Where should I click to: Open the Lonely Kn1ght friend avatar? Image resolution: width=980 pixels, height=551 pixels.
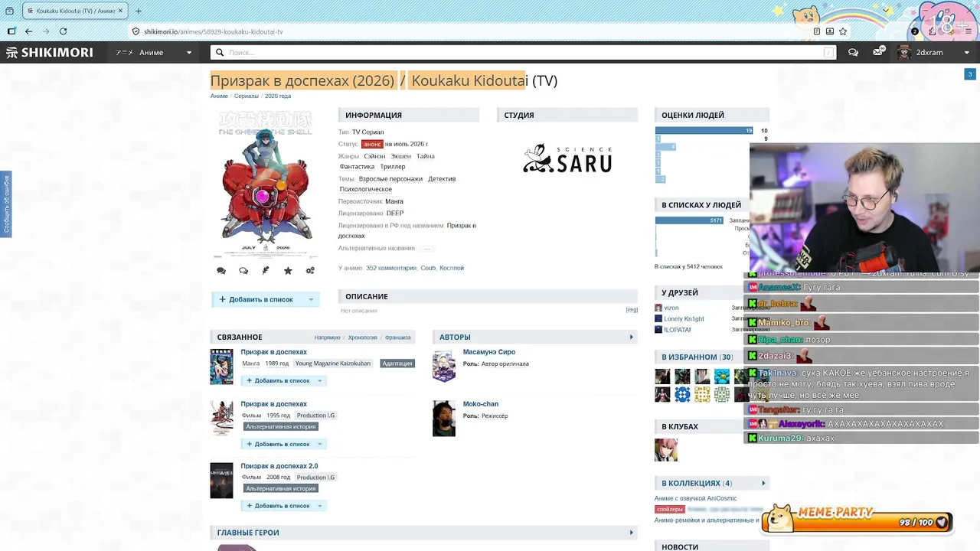658,318
